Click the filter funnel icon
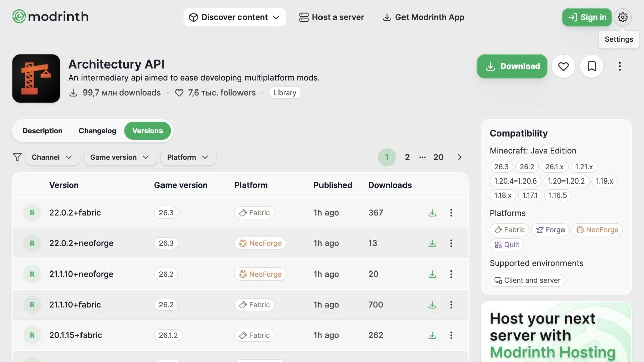This screenshot has height=362, width=644. coord(17,157)
